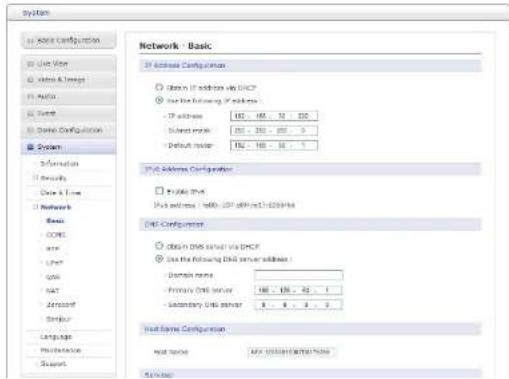509x379 pixels.
Task: Open the Zeroconf network page
Action: [61, 305]
